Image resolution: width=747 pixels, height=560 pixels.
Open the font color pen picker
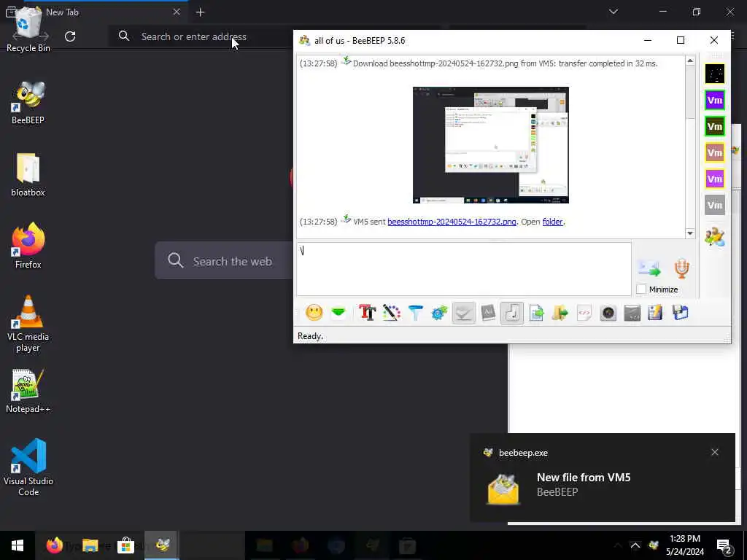tap(391, 313)
